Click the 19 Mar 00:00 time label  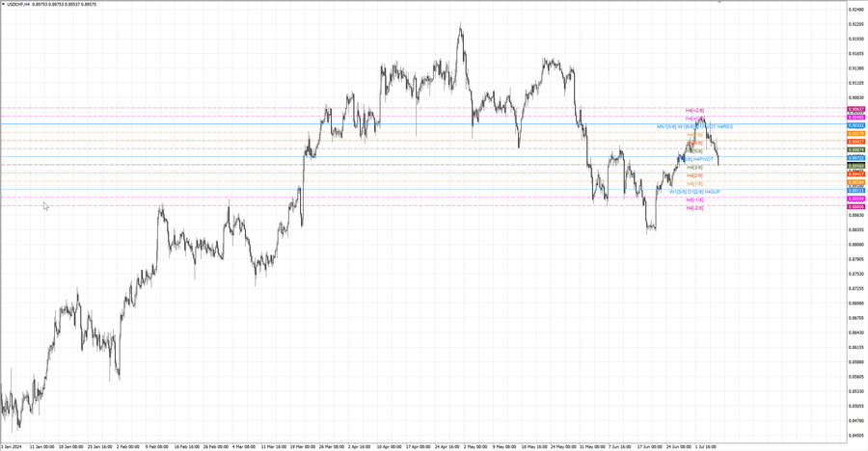tap(303, 446)
